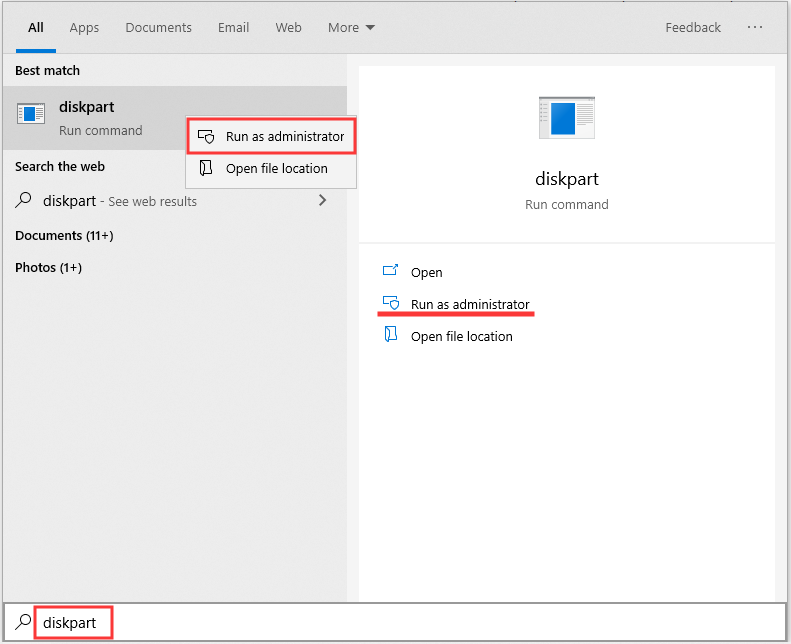Image resolution: width=791 pixels, height=644 pixels.
Task: Select Run as administrator in context menu
Action: pos(284,137)
